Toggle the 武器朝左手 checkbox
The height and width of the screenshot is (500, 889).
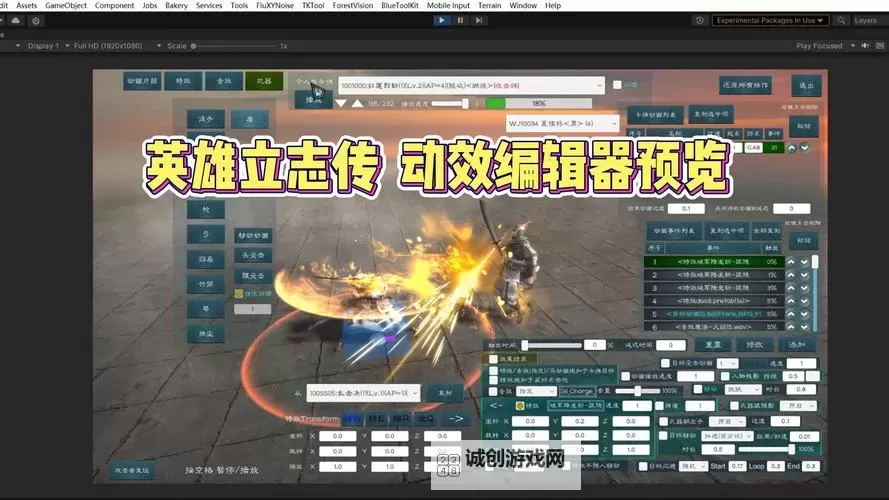tap(664, 421)
